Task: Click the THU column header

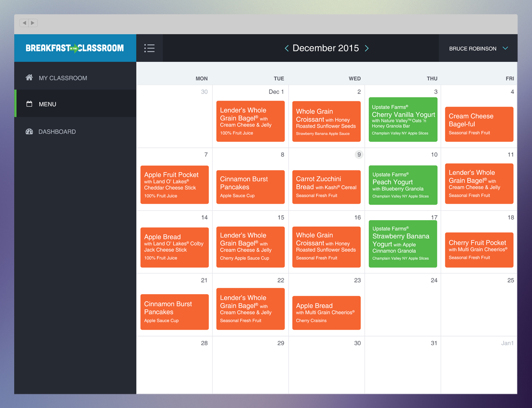Action: click(x=432, y=78)
